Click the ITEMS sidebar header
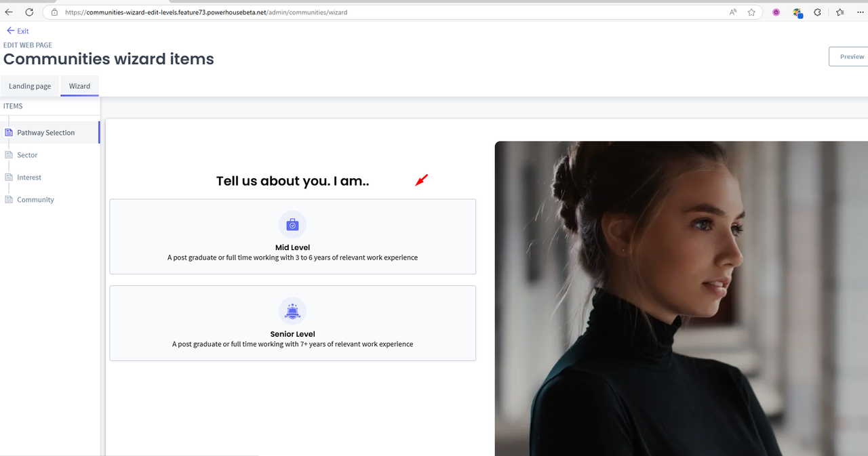The height and width of the screenshot is (456, 868). 13,106
